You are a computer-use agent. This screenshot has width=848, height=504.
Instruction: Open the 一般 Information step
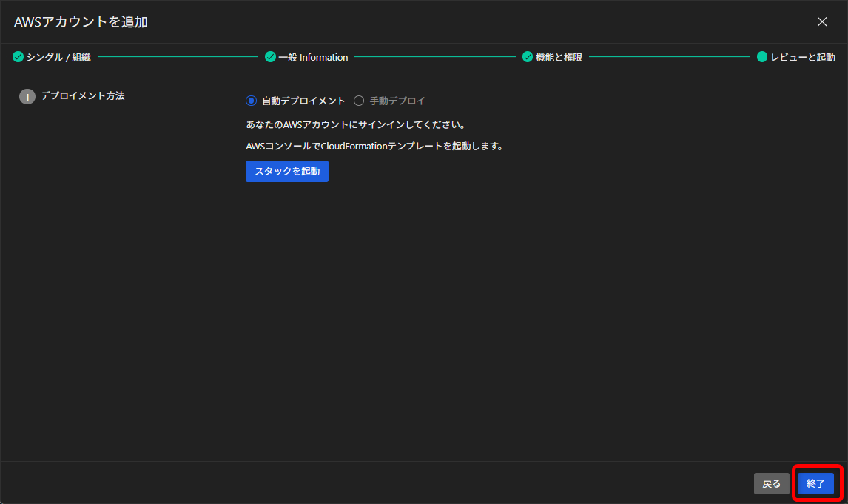tap(312, 56)
